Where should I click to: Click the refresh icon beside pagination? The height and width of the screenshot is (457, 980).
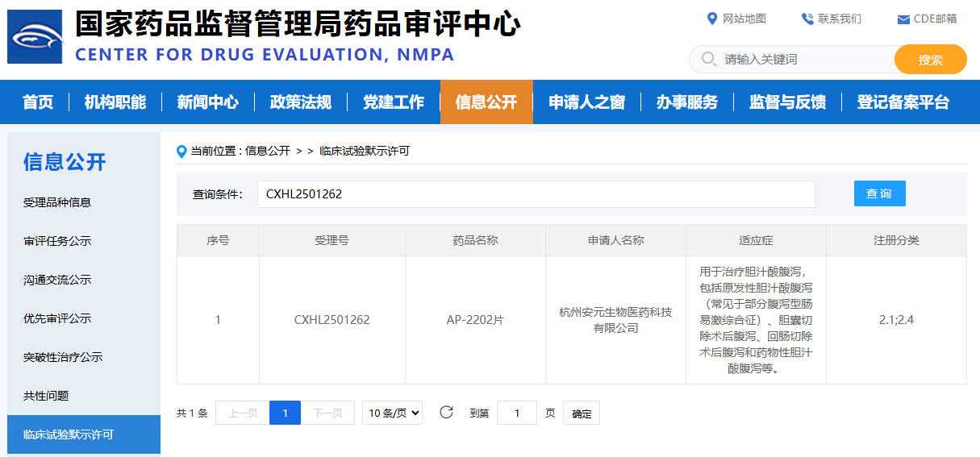pyautogui.click(x=446, y=413)
